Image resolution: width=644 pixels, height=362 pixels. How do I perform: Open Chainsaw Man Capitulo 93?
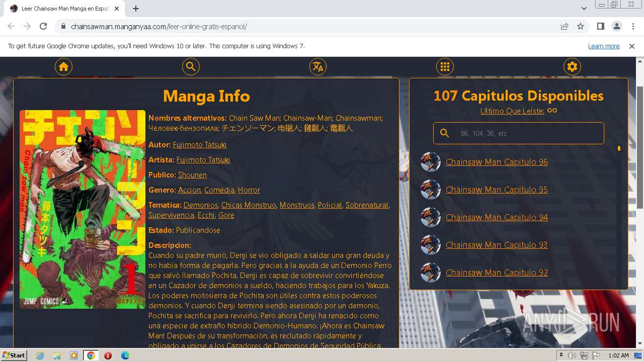tap(497, 245)
